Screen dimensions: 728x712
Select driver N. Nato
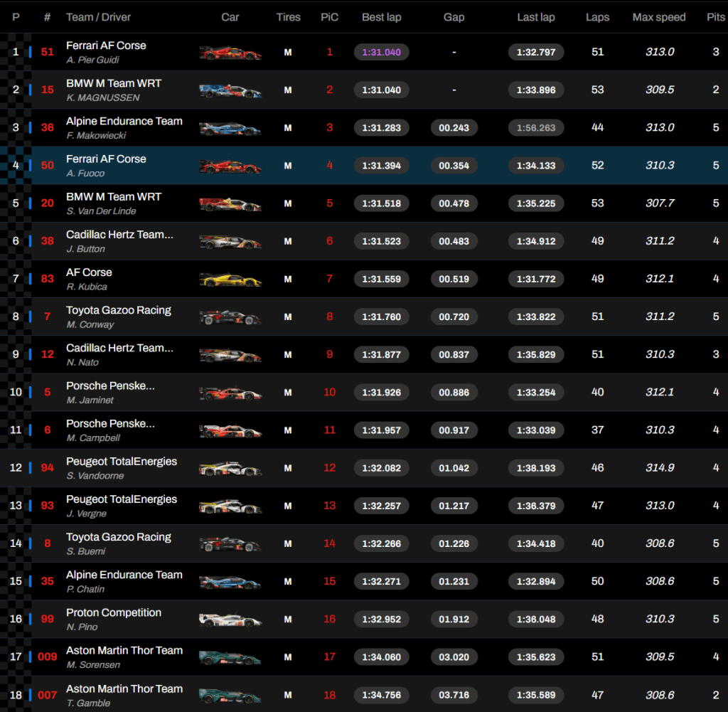coord(82,362)
